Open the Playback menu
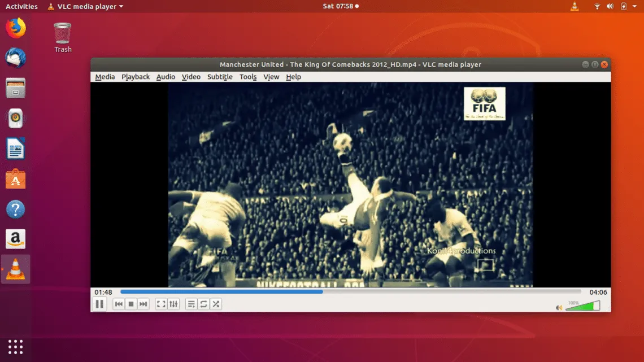This screenshot has height=362, width=644. coord(136,77)
